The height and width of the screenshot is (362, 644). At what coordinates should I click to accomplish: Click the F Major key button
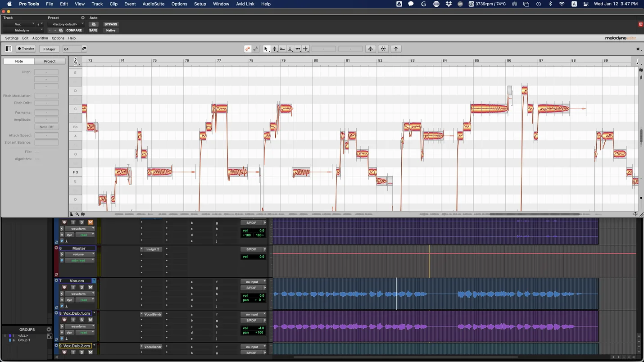(x=49, y=49)
